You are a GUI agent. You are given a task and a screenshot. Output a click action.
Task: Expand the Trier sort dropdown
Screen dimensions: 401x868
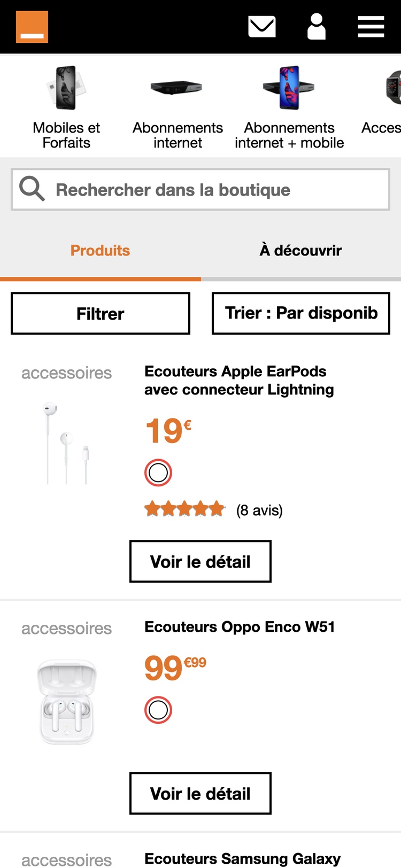(x=301, y=313)
